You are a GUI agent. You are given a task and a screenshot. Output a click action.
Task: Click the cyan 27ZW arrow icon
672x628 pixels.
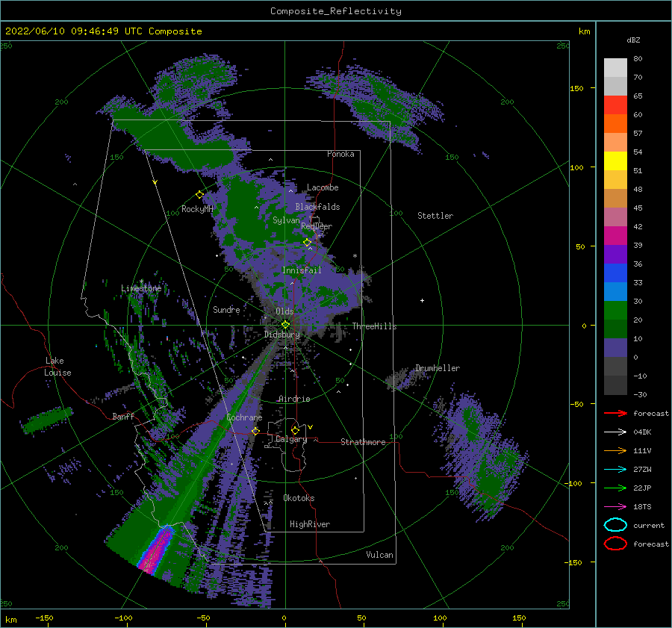(615, 470)
